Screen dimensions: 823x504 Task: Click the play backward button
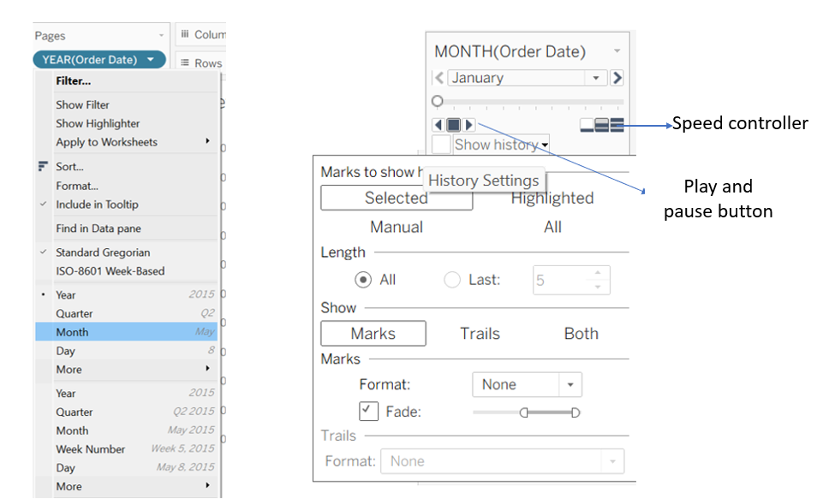[x=438, y=125]
